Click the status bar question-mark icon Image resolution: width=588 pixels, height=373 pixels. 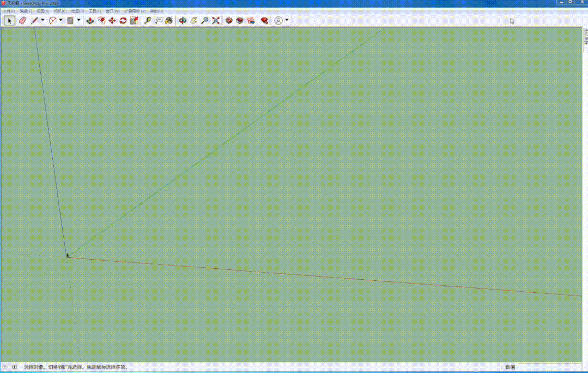(5, 367)
